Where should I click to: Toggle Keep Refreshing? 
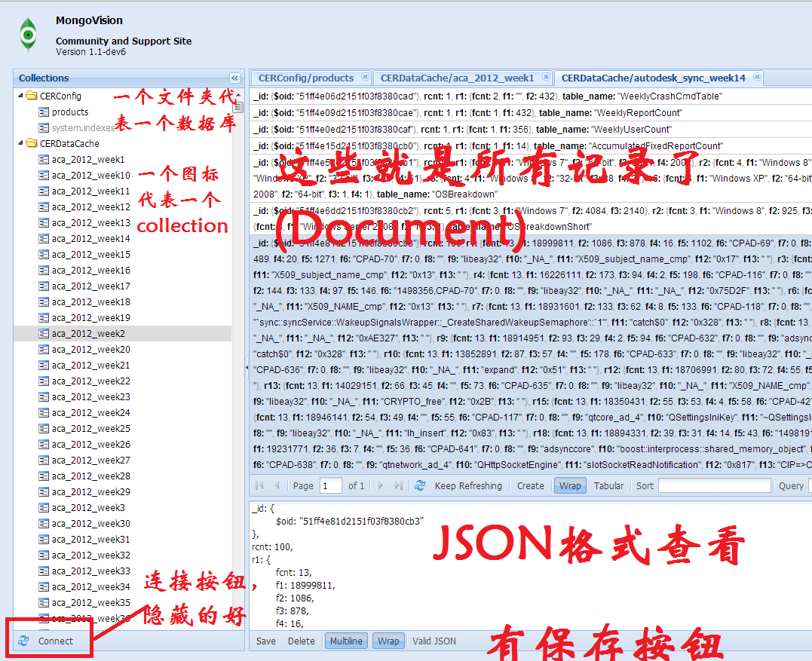(468, 485)
